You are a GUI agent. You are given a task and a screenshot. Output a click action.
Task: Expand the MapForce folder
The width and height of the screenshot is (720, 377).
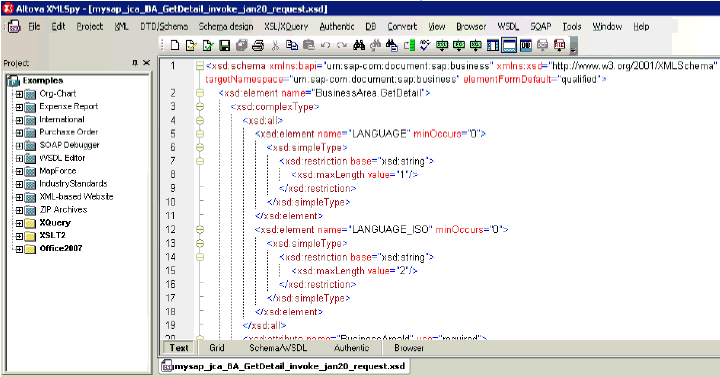tap(19, 172)
